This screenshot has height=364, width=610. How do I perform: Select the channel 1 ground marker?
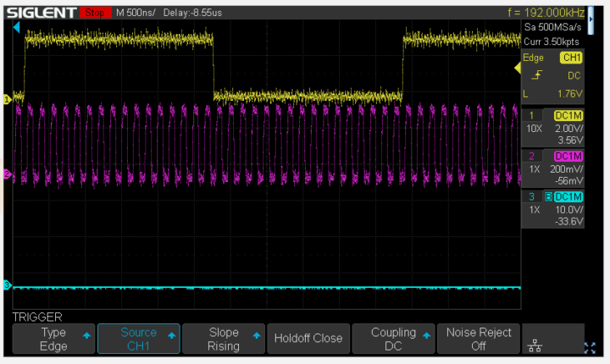point(8,99)
